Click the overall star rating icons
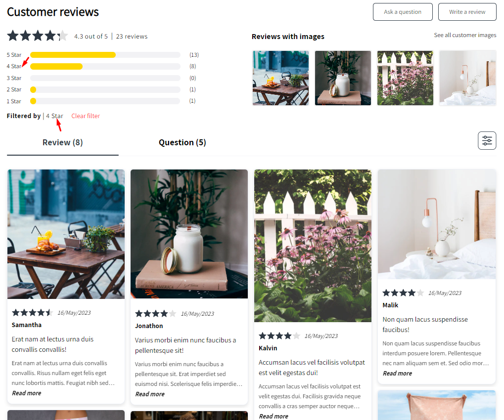 point(38,36)
